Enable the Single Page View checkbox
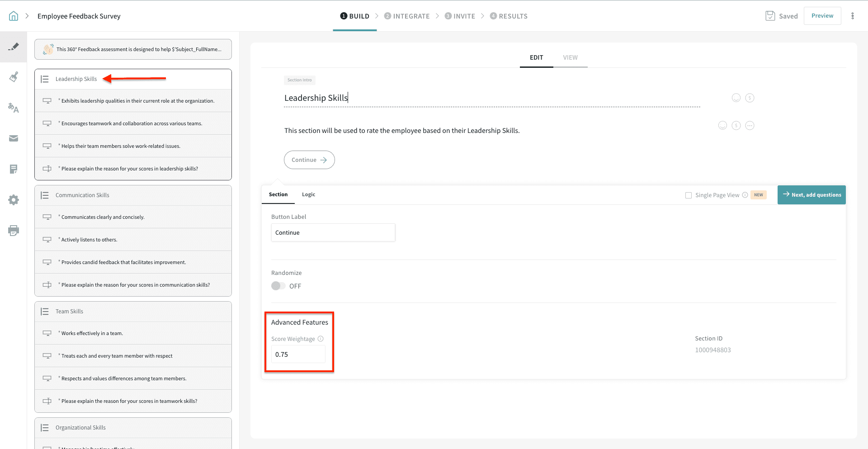The image size is (868, 449). pos(689,195)
